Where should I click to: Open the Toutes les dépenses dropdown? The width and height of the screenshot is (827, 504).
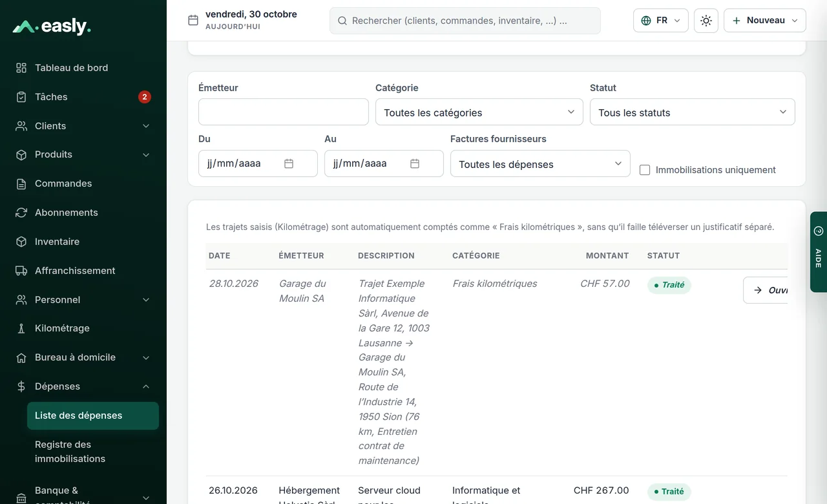(540, 163)
